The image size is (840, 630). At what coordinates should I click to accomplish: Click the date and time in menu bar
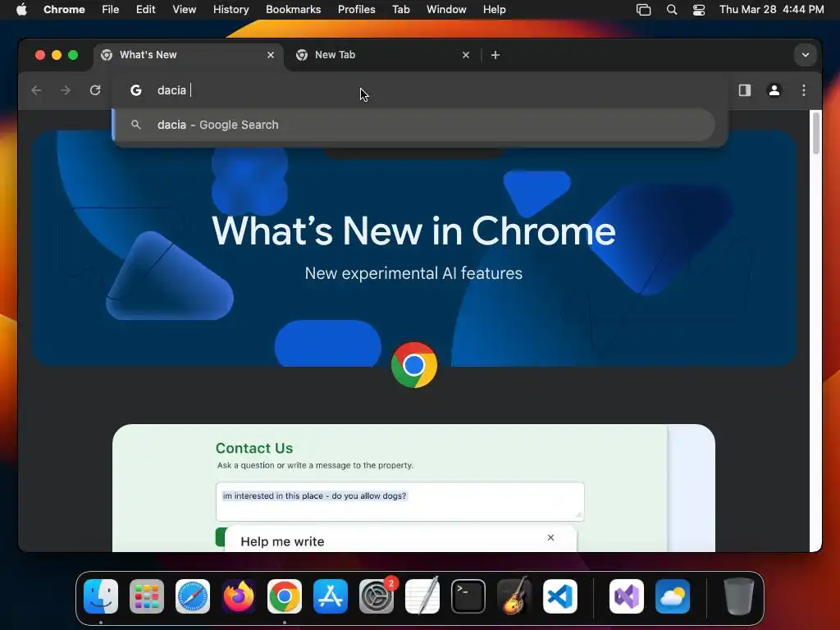pos(771,9)
